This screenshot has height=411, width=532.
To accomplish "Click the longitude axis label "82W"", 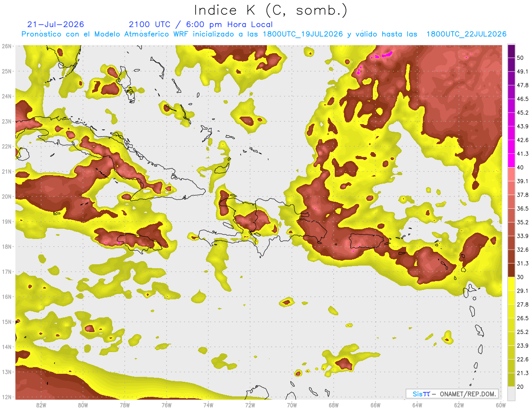I will point(41,405).
